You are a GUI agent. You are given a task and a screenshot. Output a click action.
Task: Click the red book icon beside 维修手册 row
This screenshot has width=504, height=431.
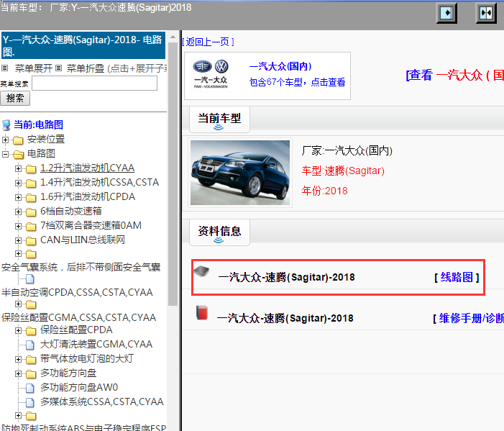(x=202, y=313)
